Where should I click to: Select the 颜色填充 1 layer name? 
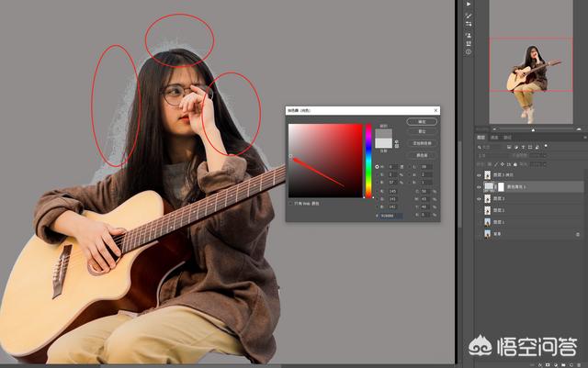(516, 186)
